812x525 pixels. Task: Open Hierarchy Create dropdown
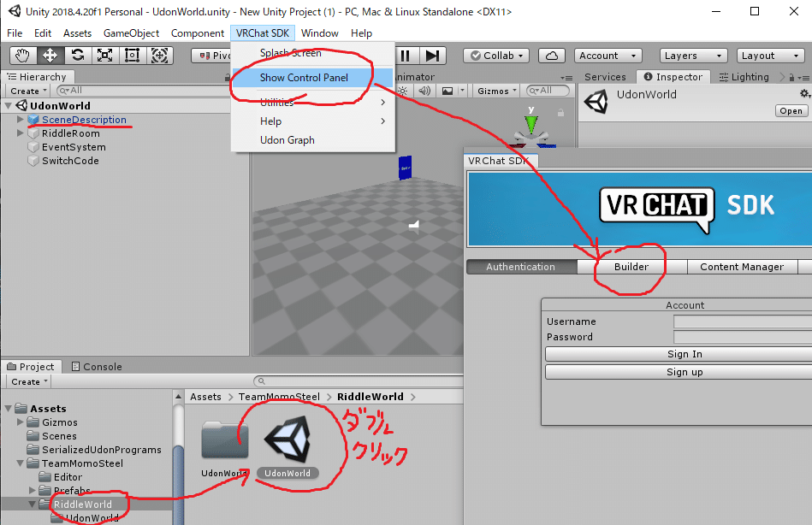[x=28, y=91]
